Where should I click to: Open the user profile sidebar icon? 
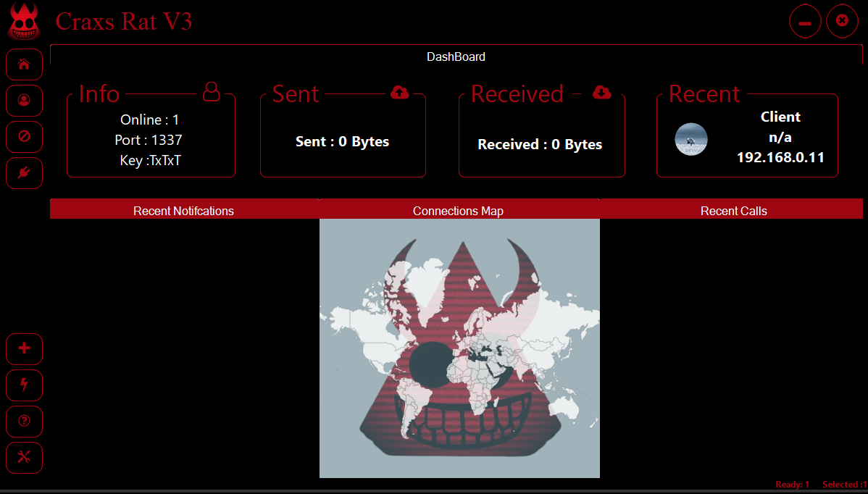[x=24, y=100]
